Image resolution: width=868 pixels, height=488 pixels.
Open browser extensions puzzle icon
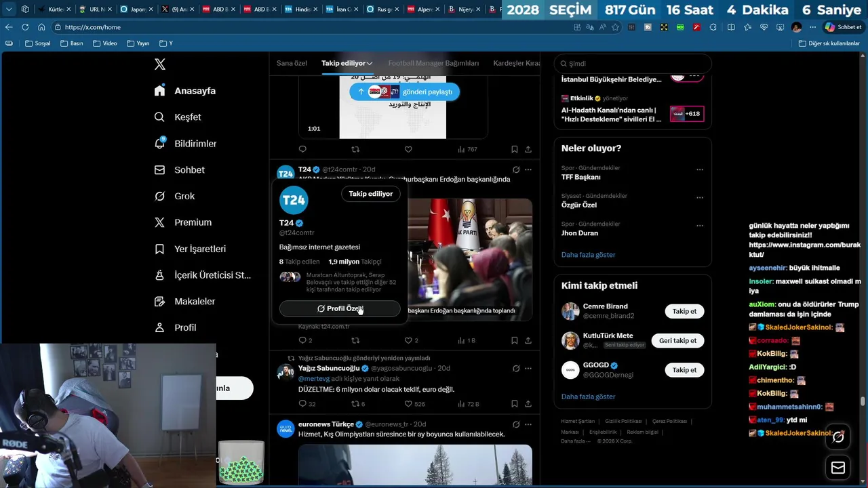coord(713,27)
